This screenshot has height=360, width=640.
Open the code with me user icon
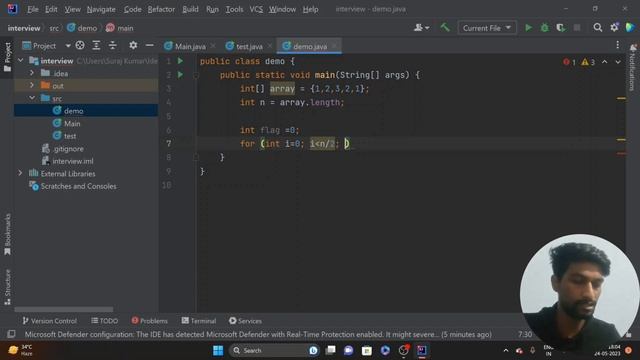[x=421, y=28]
